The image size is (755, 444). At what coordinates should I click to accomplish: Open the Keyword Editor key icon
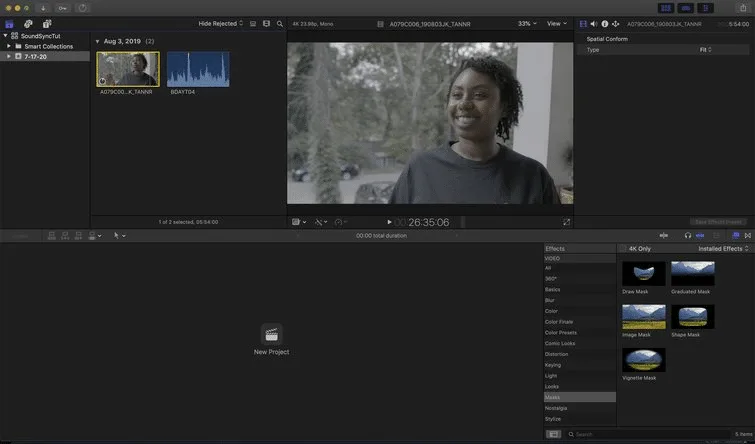tap(63, 8)
